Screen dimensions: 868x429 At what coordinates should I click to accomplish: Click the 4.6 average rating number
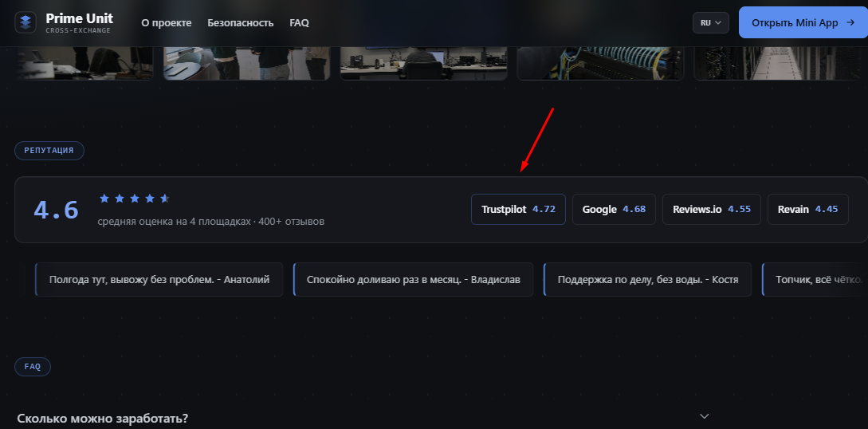56,210
